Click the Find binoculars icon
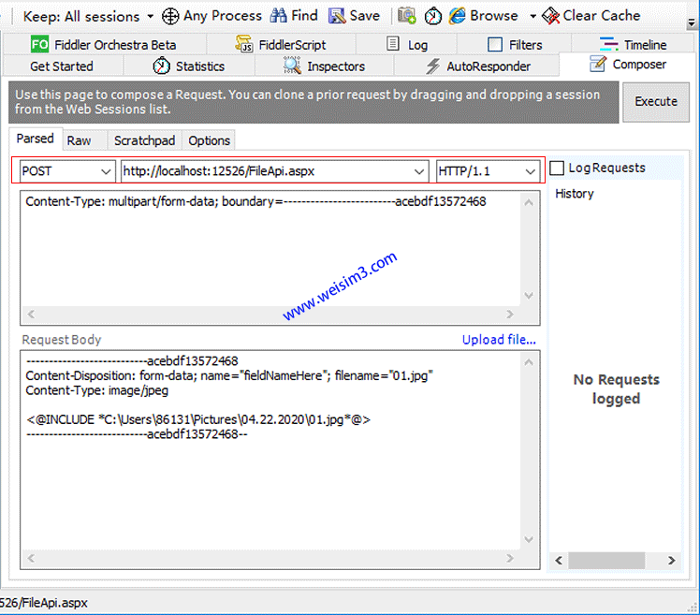 click(279, 16)
